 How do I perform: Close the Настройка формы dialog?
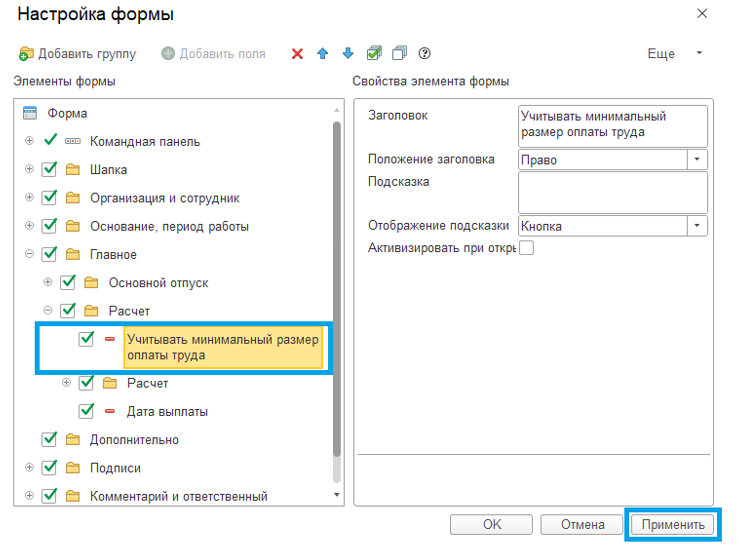(x=702, y=14)
